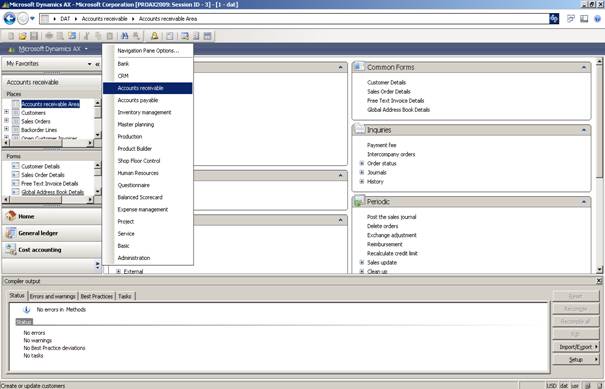Close the Compiler output pane
This screenshot has height=389, width=605.
click(599, 281)
